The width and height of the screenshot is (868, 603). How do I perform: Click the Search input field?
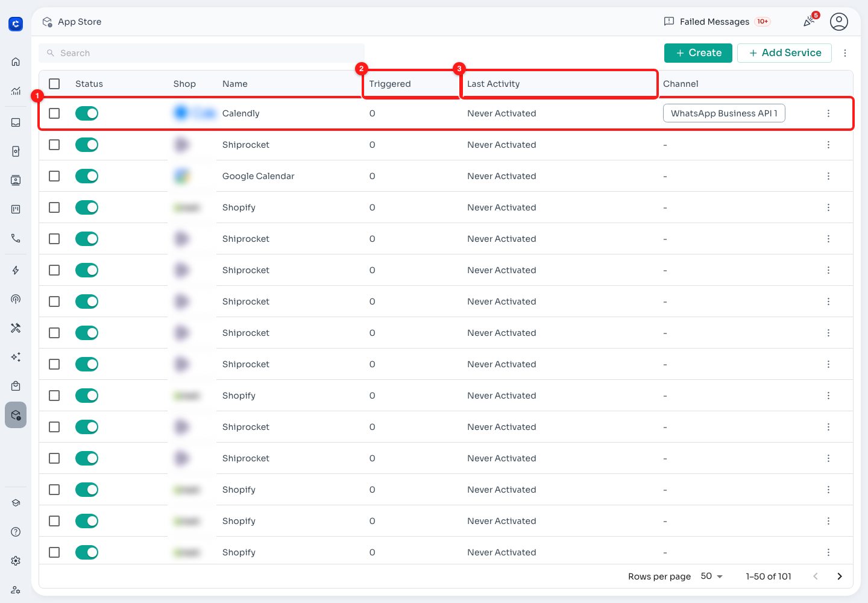click(x=201, y=53)
